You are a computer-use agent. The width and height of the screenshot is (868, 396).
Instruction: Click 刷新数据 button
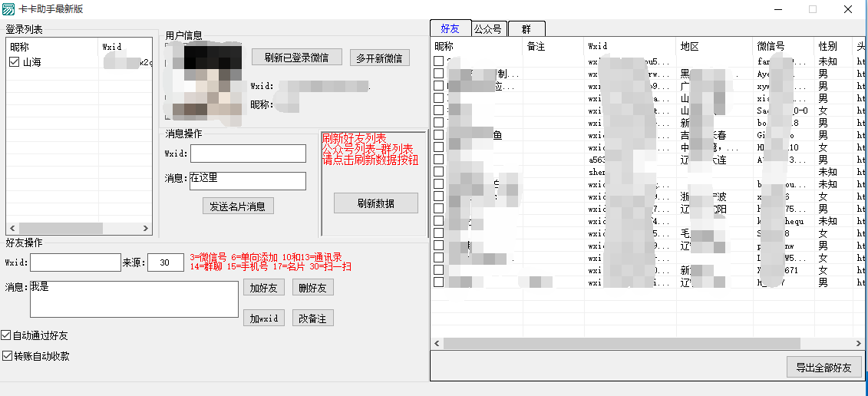point(376,203)
